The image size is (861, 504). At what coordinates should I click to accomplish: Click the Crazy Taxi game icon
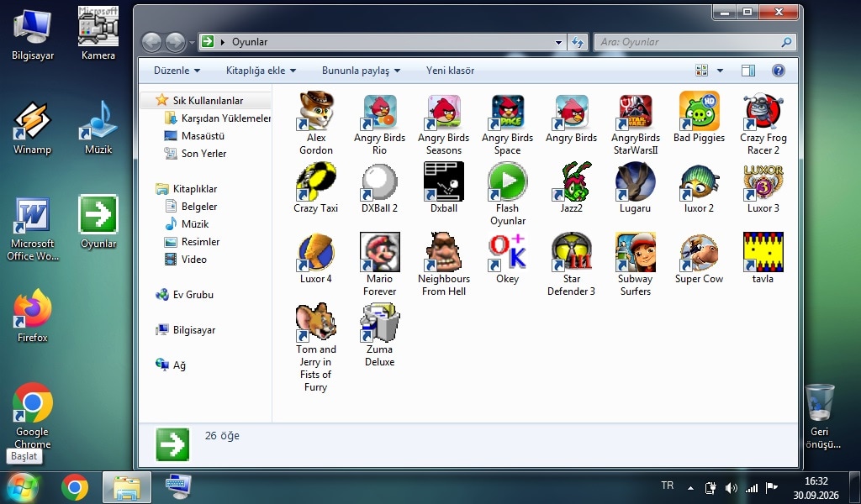tap(316, 187)
